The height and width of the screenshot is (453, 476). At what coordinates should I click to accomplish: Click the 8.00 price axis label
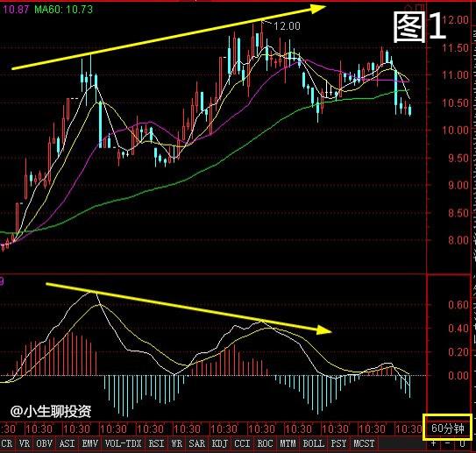(458, 240)
